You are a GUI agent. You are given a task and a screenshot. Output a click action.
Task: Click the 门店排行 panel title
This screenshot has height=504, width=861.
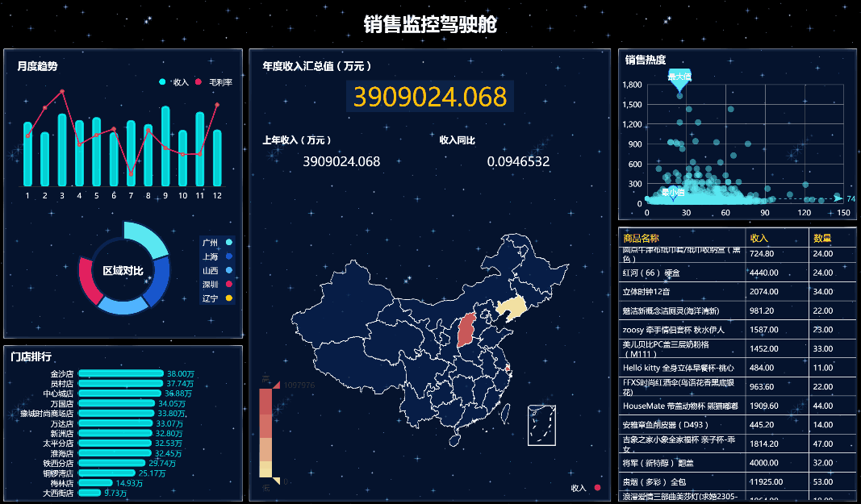[x=31, y=356]
